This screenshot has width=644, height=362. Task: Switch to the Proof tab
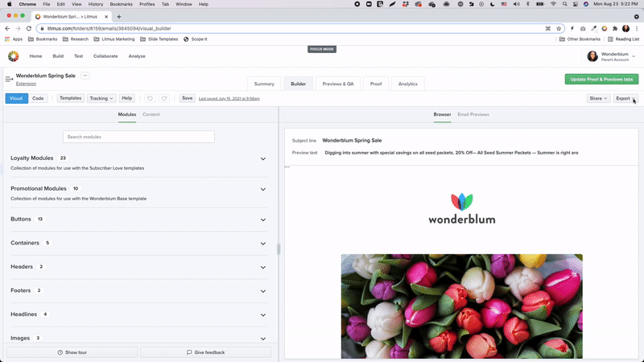376,84
